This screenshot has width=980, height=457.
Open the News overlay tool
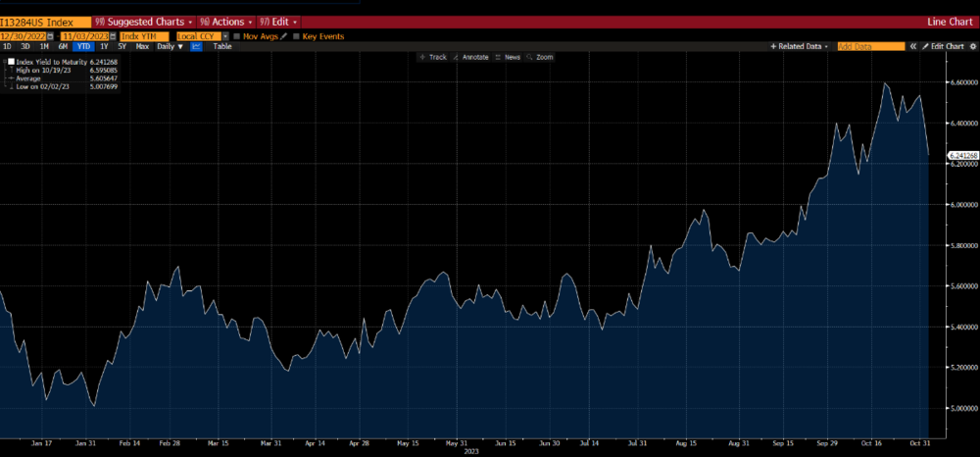pos(508,57)
